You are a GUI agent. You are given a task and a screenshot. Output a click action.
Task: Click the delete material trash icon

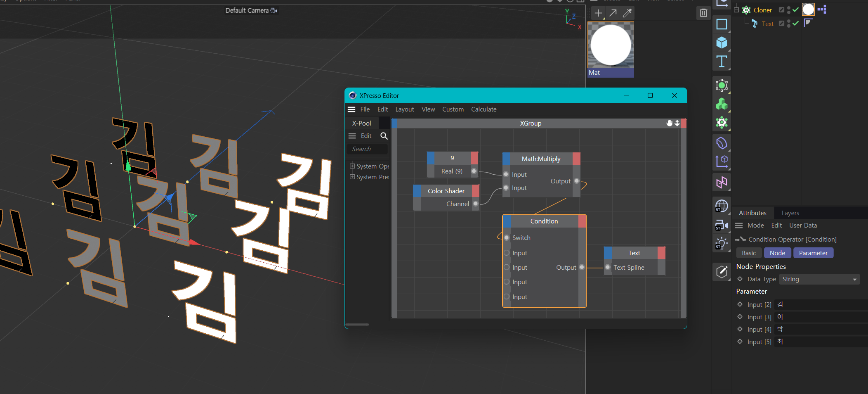703,13
